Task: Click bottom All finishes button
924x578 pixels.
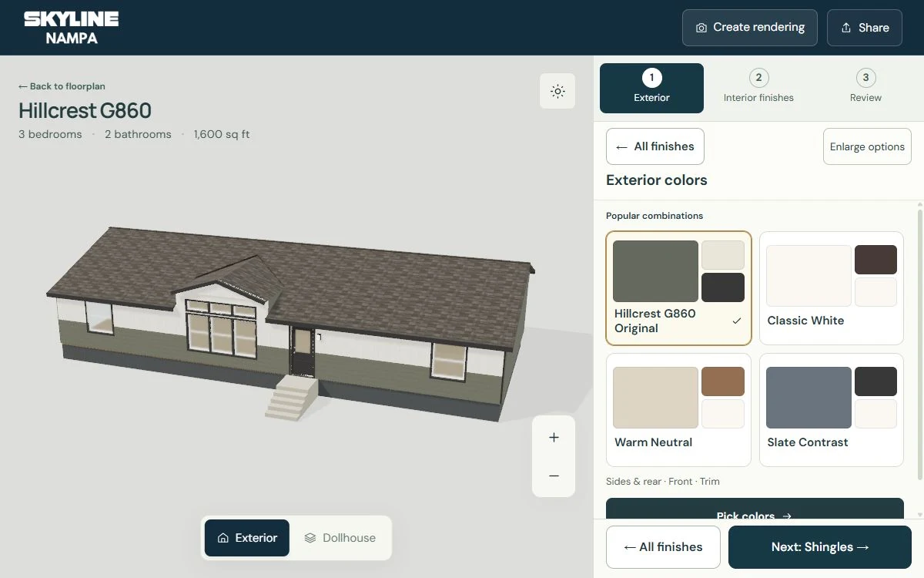Action: coord(663,547)
